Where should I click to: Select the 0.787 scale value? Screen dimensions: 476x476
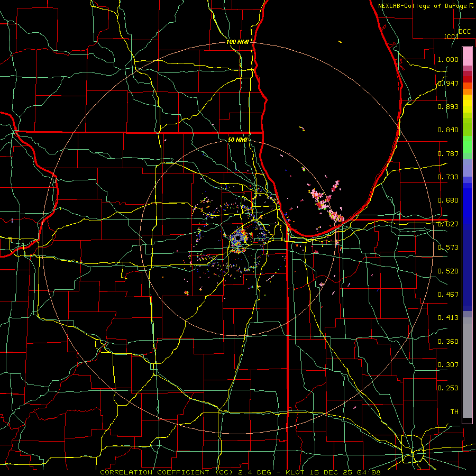click(448, 153)
